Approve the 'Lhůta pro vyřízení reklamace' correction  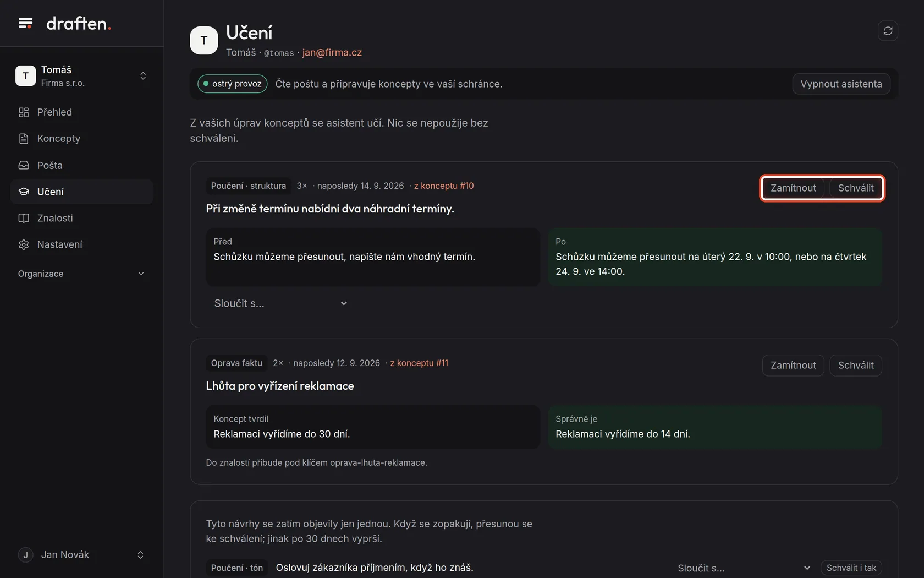tap(856, 366)
